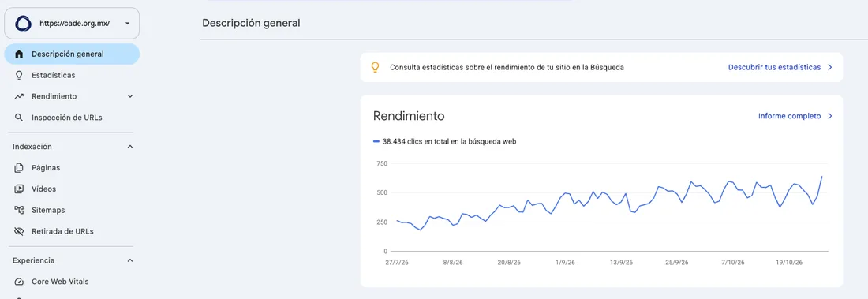
Task: Click the crossed-eye icon for Retirada de URLs
Action: (x=20, y=231)
